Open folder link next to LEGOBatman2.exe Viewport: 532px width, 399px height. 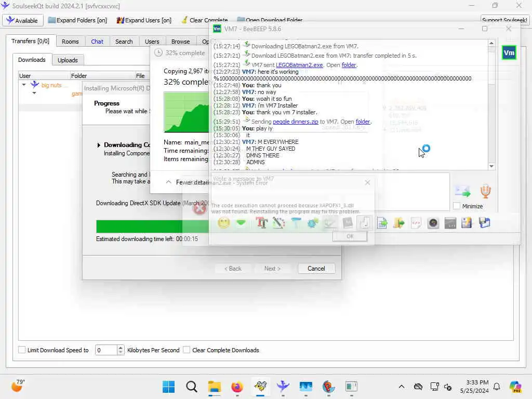coord(349,65)
